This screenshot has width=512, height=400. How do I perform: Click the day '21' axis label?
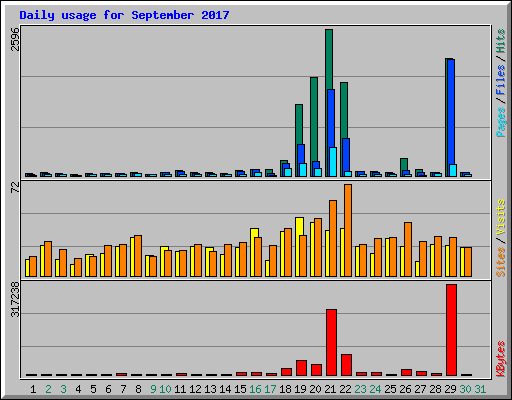coord(330,389)
